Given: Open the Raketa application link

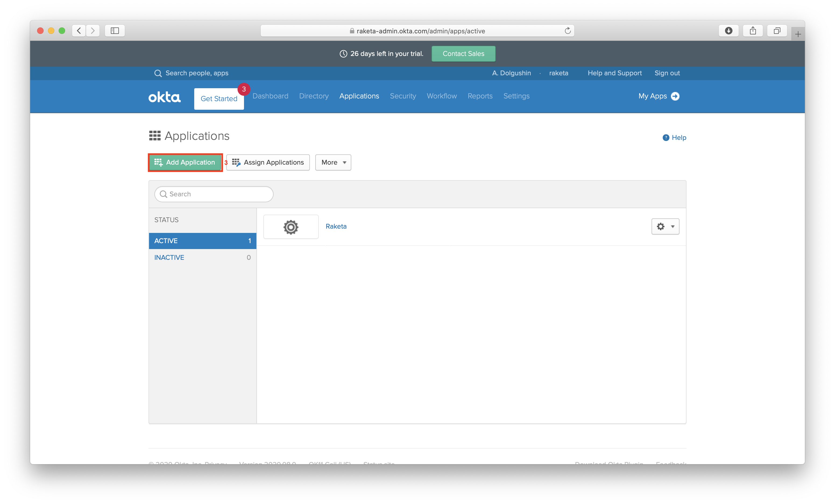Looking at the screenshot, I should (336, 226).
